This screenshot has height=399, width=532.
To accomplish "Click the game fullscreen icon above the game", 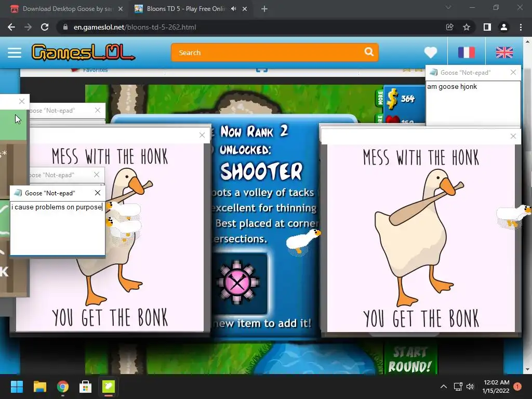I will pos(262,70).
